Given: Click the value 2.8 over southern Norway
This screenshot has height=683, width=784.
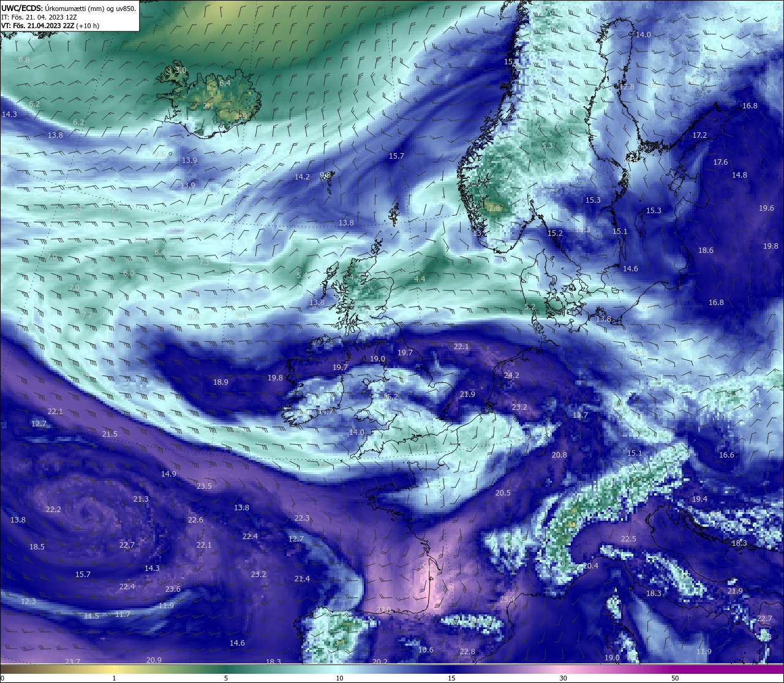Looking at the screenshot, I should [x=495, y=208].
